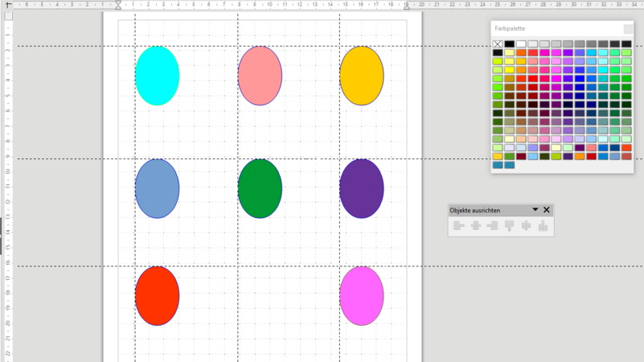Select the yellow ellipse
Viewport: 644px width, 362px height.
(x=362, y=76)
